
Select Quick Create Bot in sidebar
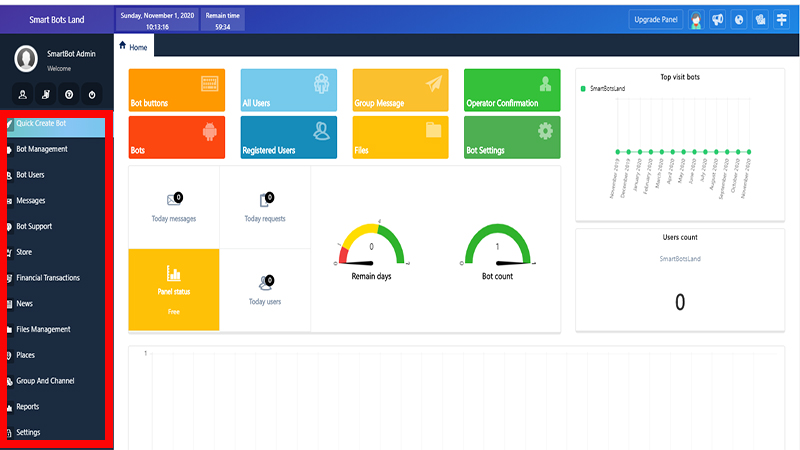click(55, 124)
